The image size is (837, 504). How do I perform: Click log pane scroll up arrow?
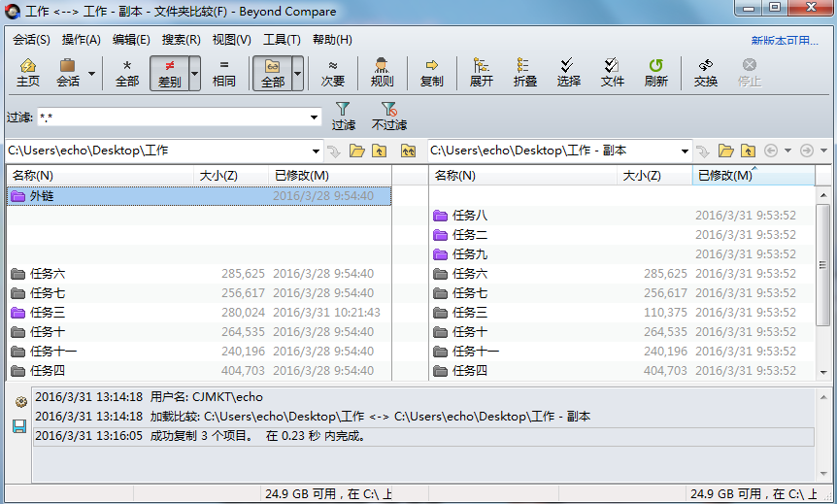tap(823, 397)
